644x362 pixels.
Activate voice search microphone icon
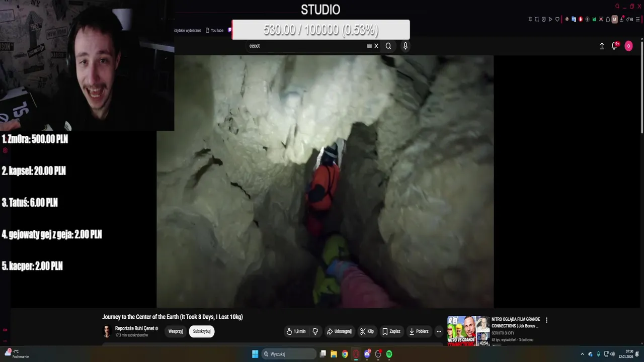pos(406,46)
